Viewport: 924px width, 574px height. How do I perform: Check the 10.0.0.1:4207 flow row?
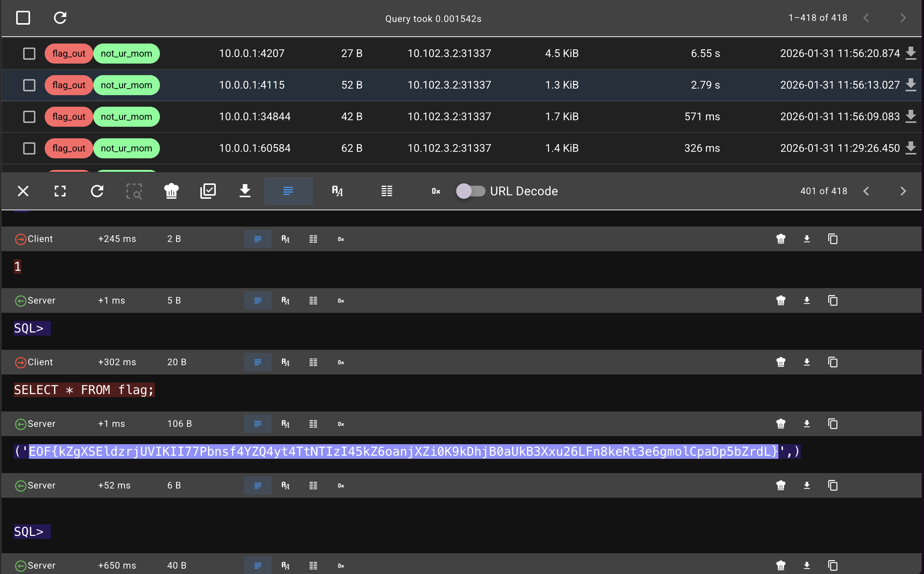pos(29,54)
